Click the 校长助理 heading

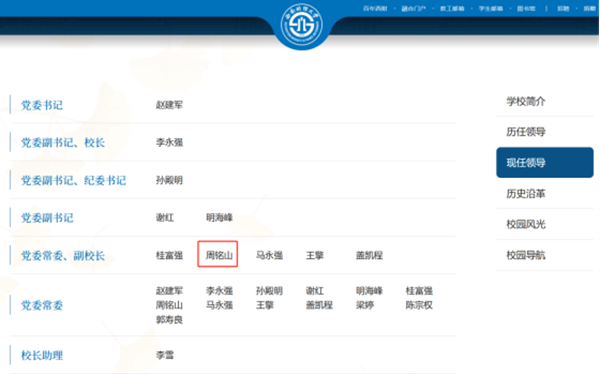pos(42,355)
